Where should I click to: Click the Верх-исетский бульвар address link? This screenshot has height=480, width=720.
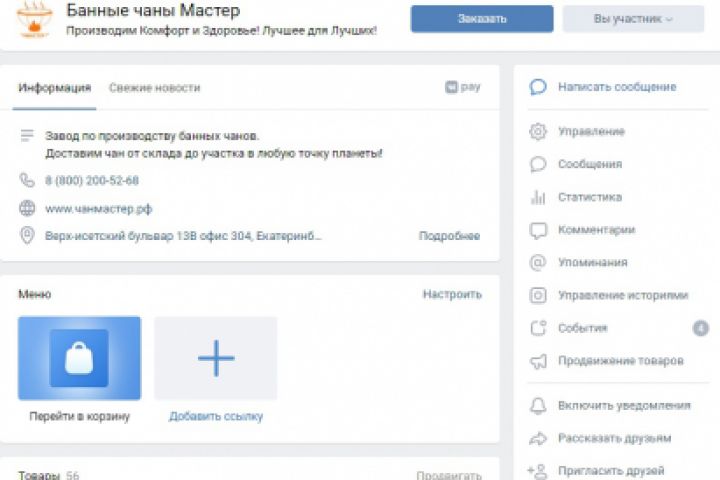183,236
